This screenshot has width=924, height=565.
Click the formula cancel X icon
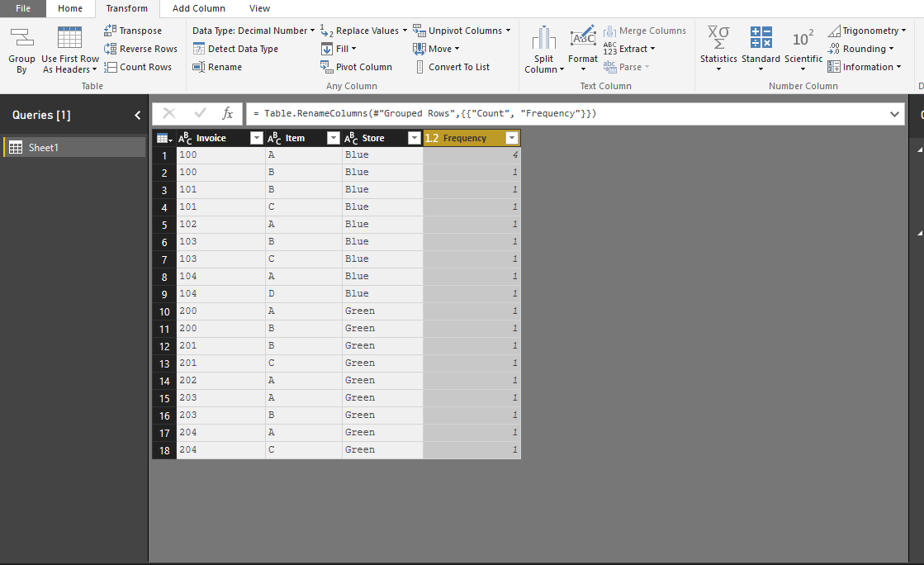click(x=169, y=113)
